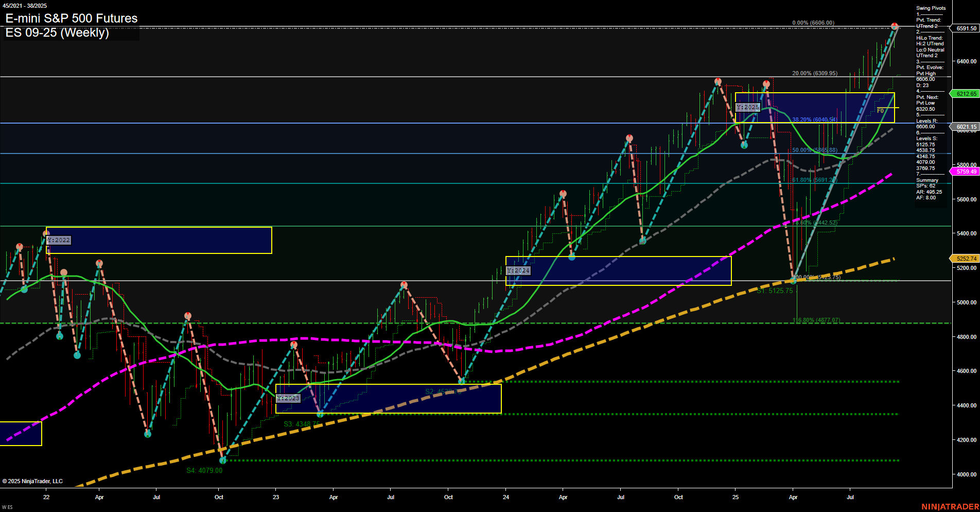Toggle the Y:2022 yellow range box
The width and height of the screenshot is (980, 512).
[58, 240]
